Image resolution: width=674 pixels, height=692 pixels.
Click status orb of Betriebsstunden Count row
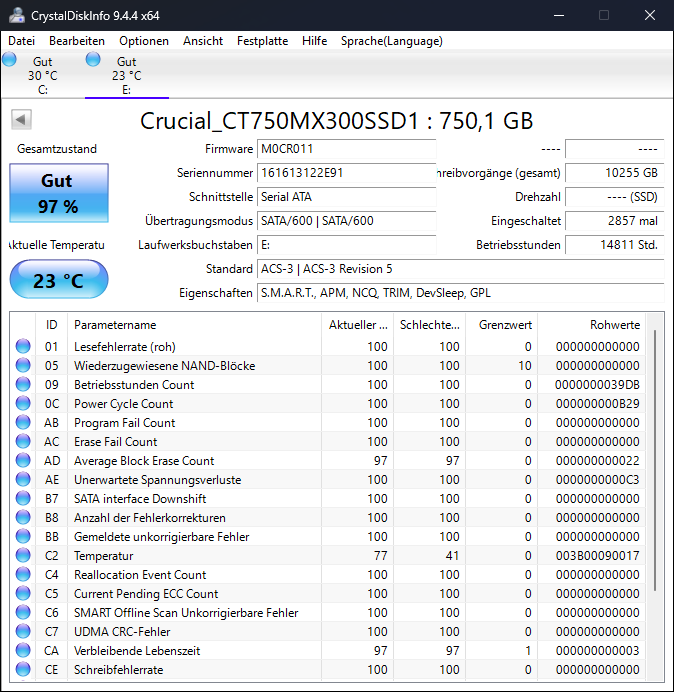point(23,384)
